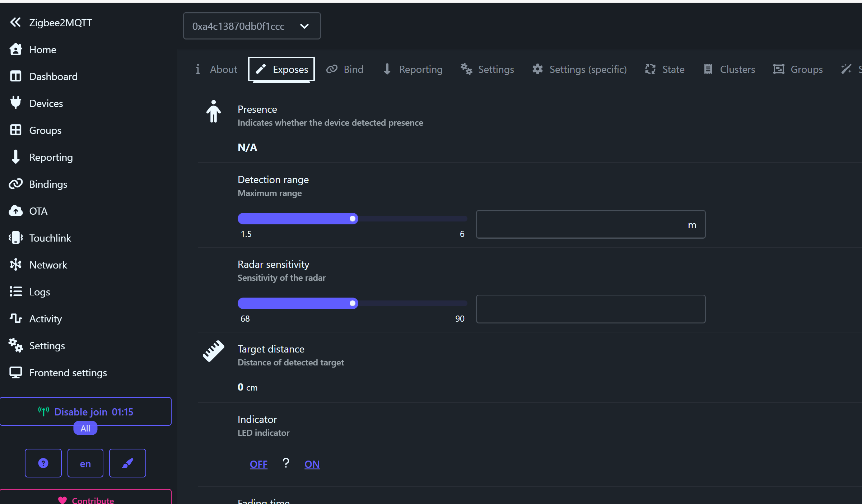
Task: Open Devices plug icon in sidebar
Action: click(x=15, y=103)
